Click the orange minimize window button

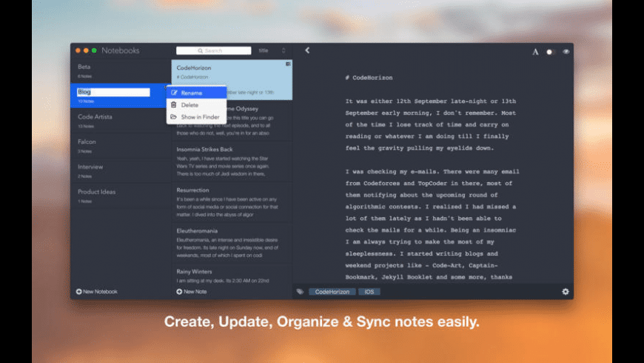[x=86, y=50]
